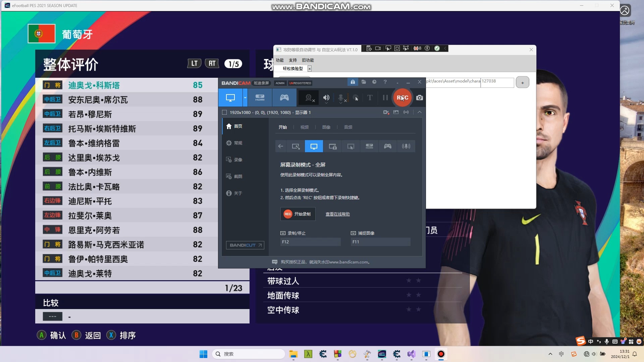This screenshot has width=644, height=362.
Task: Open the text overlay tool (T icon)
Action: click(369, 98)
